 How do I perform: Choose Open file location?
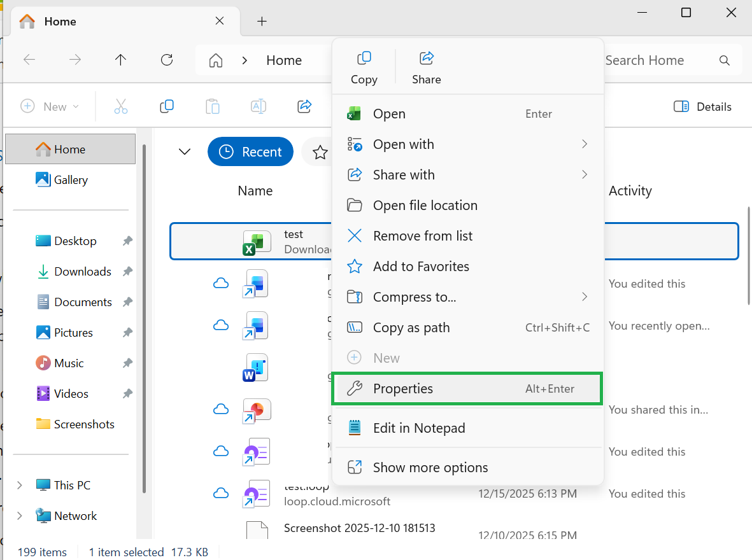point(467,205)
